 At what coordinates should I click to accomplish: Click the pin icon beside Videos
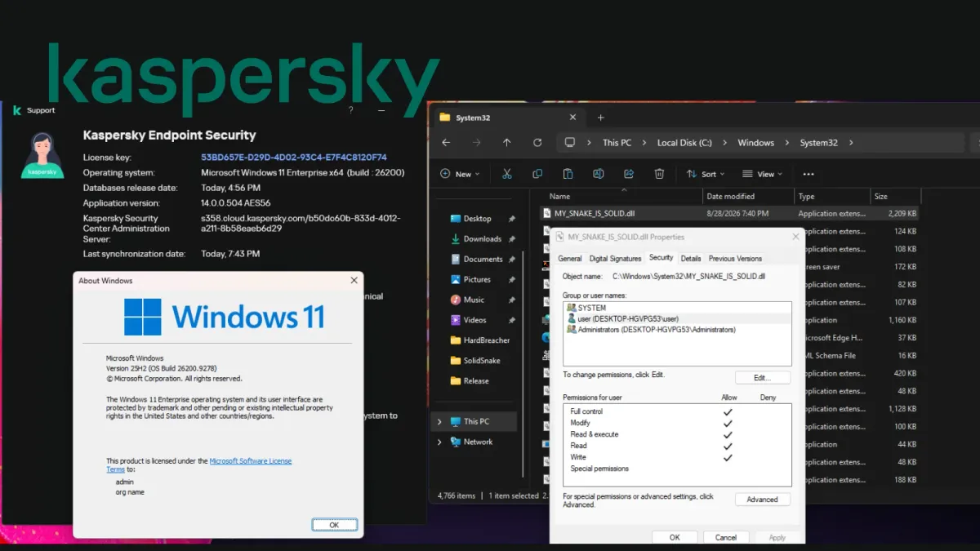(x=512, y=320)
